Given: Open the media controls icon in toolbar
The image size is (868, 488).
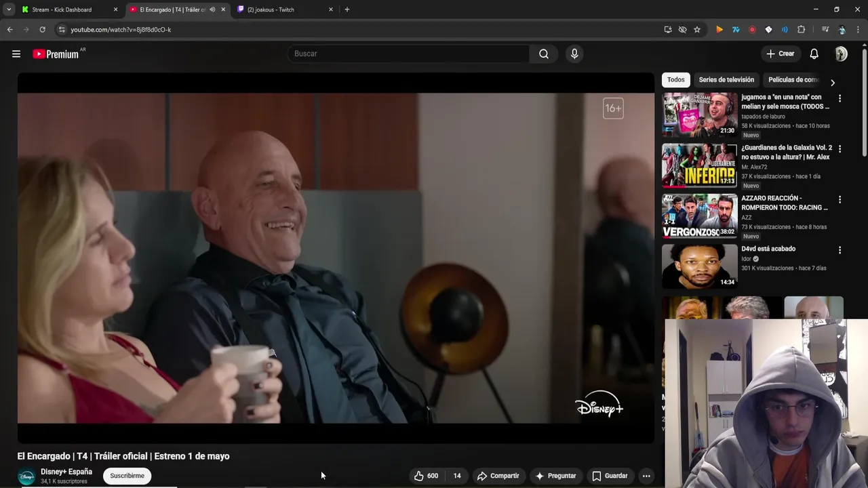Looking at the screenshot, I should pos(825,30).
